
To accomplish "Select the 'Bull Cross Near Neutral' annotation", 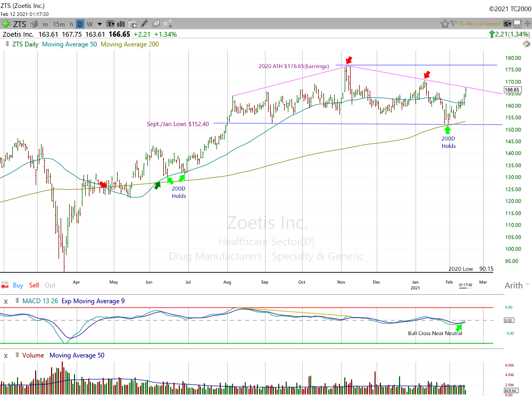I will click(435, 333).
